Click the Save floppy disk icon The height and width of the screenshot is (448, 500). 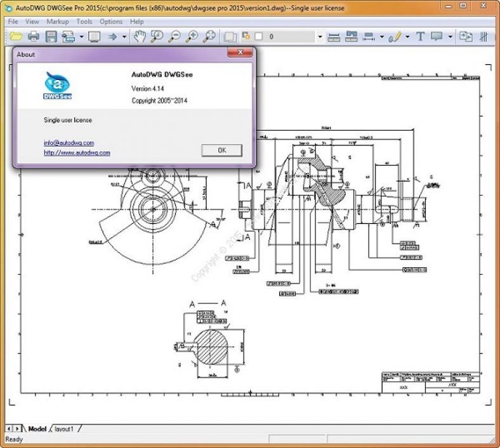click(51, 36)
